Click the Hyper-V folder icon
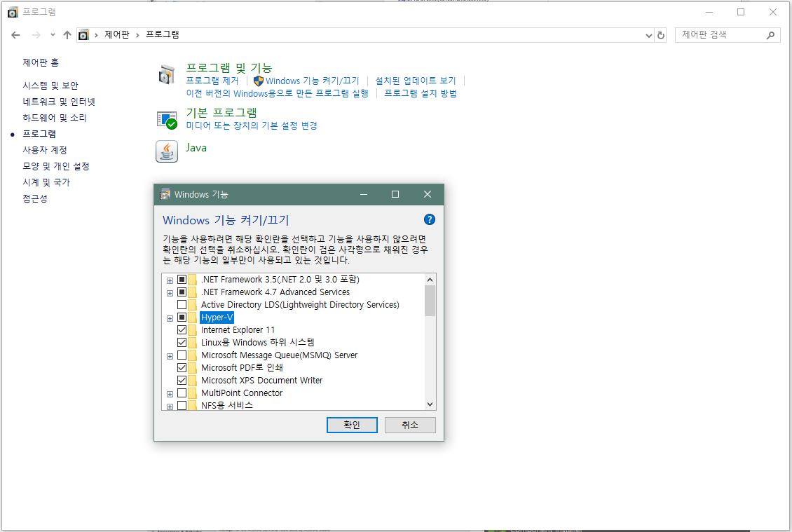 point(193,318)
